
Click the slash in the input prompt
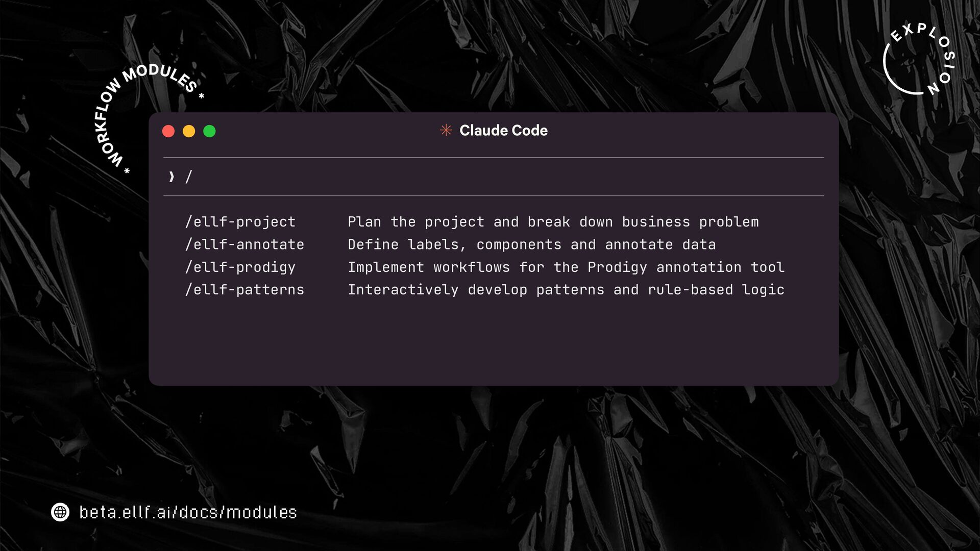tap(189, 177)
